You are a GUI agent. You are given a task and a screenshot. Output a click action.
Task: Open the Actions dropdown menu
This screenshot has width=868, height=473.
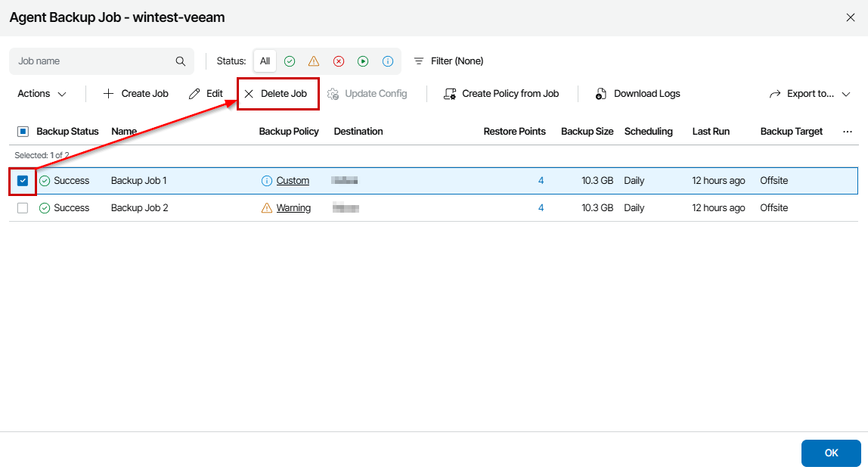[42, 94]
